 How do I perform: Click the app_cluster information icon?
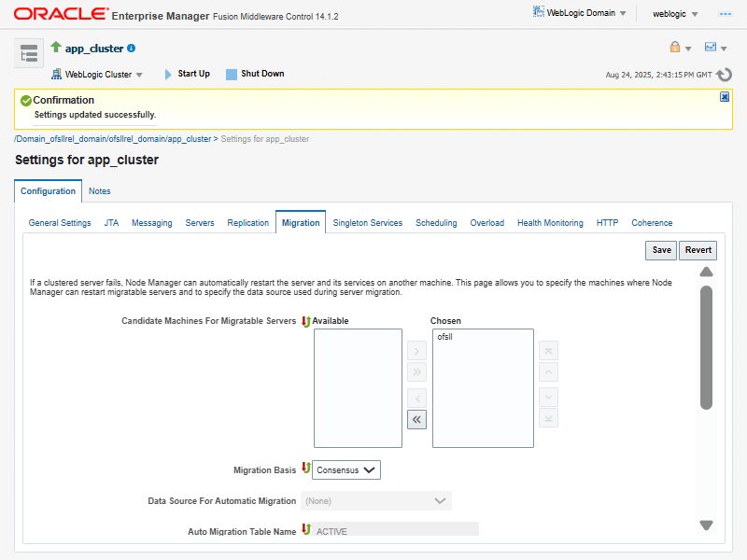pyautogui.click(x=132, y=49)
